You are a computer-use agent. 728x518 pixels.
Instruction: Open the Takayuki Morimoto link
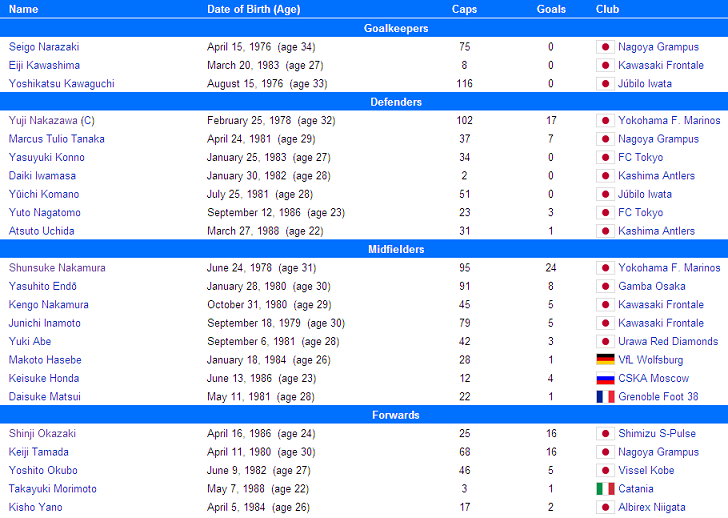coord(52,489)
